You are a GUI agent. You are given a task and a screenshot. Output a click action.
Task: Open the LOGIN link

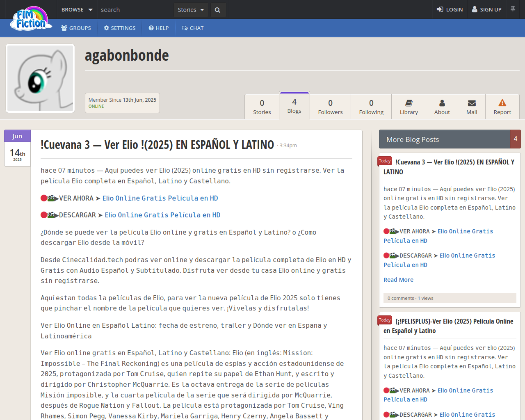(x=450, y=9)
